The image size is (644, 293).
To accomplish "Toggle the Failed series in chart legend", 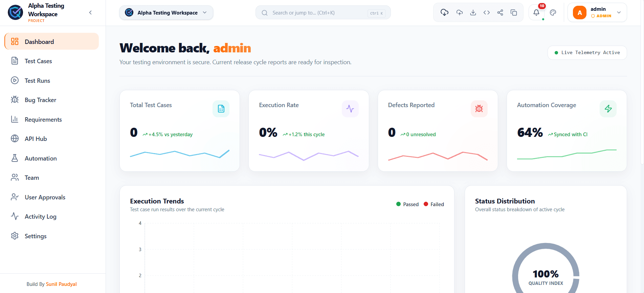I will pyautogui.click(x=434, y=204).
